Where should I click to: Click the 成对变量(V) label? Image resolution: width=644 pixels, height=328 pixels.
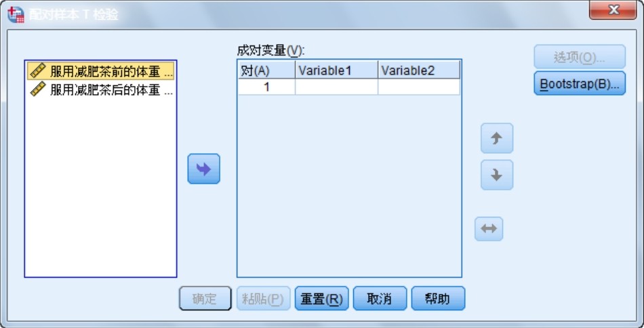click(x=270, y=51)
